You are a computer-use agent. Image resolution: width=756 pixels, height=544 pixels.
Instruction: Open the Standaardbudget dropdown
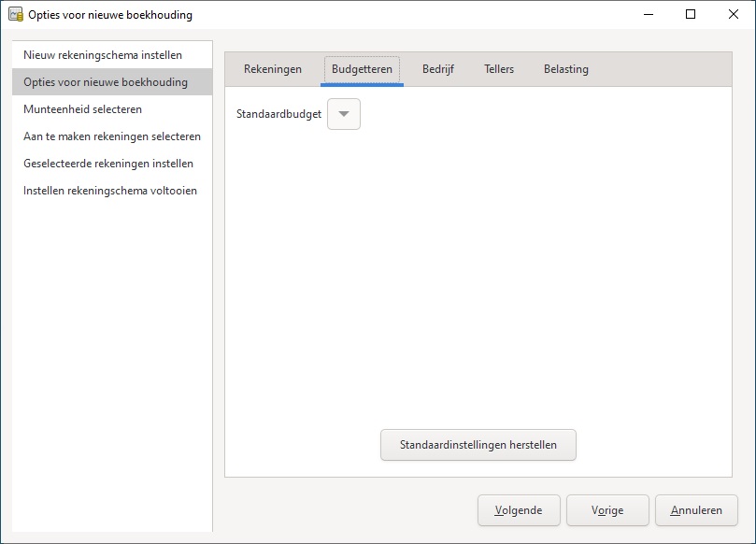tap(344, 114)
